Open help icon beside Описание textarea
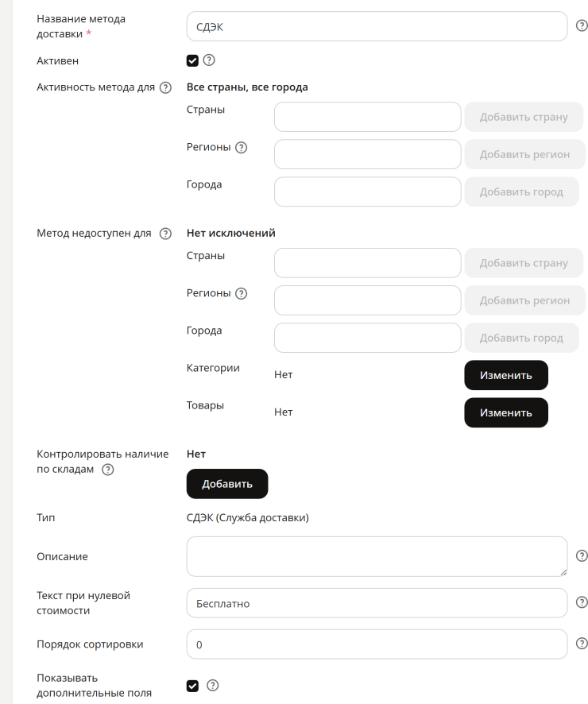The width and height of the screenshot is (588, 704). click(582, 556)
